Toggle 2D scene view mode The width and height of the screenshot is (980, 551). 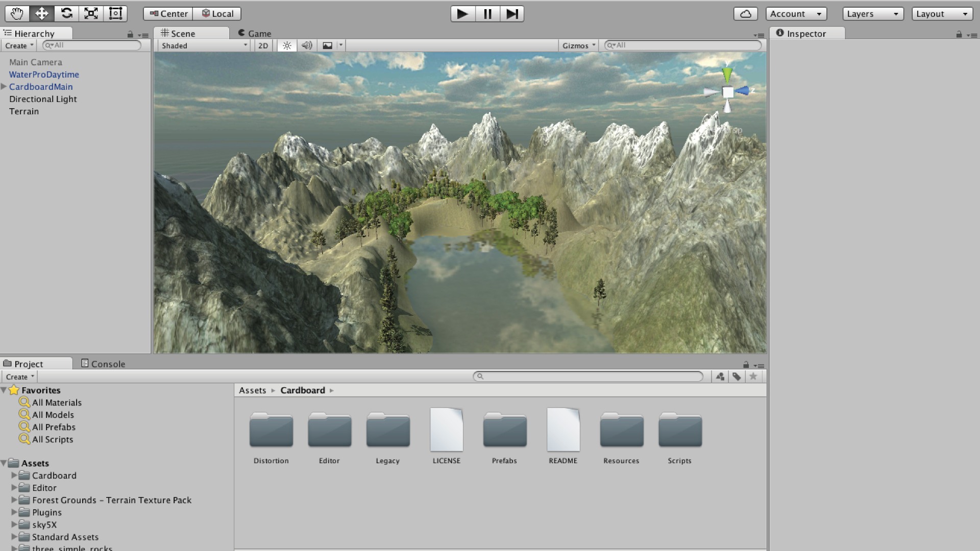[263, 45]
